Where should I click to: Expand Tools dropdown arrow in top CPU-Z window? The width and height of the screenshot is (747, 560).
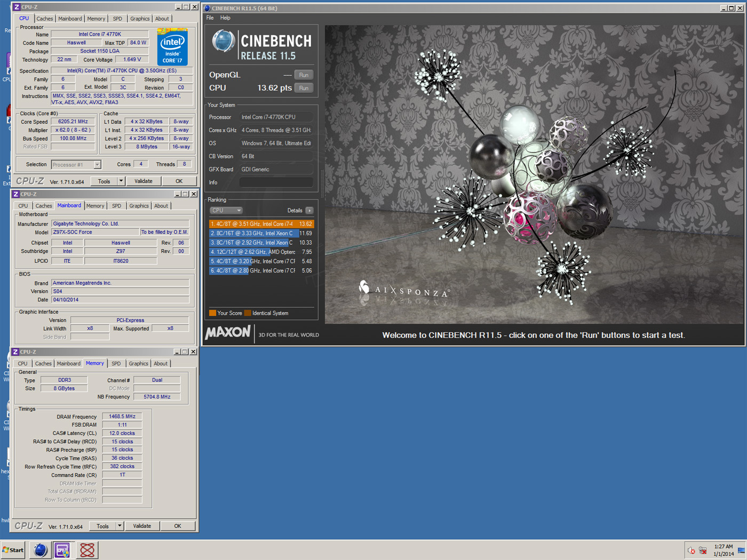pos(121,181)
